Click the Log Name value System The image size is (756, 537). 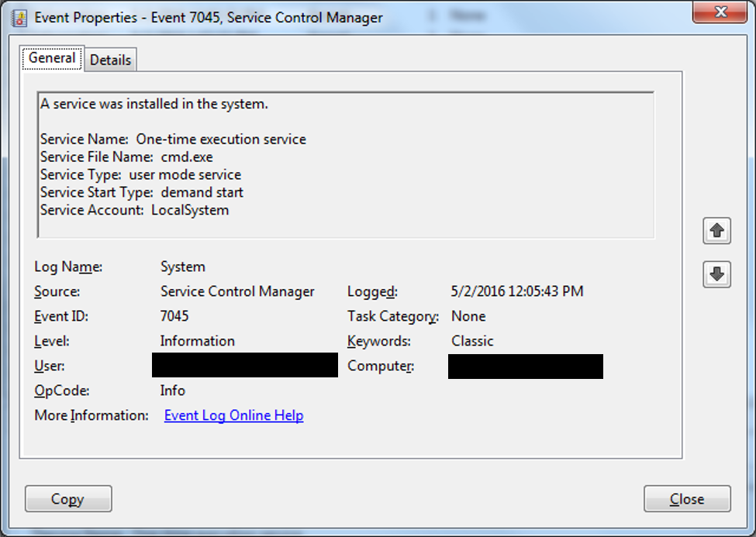(183, 267)
